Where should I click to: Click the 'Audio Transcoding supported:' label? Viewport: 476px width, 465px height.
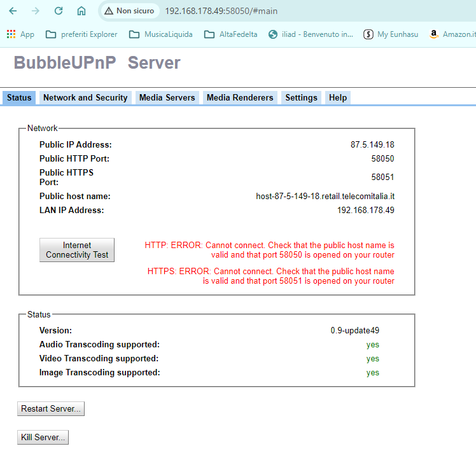click(x=99, y=345)
